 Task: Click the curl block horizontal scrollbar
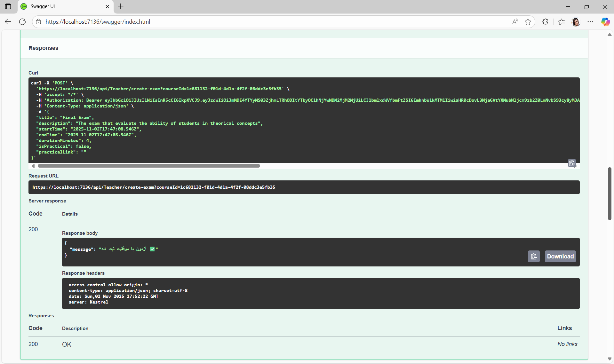[x=149, y=166]
